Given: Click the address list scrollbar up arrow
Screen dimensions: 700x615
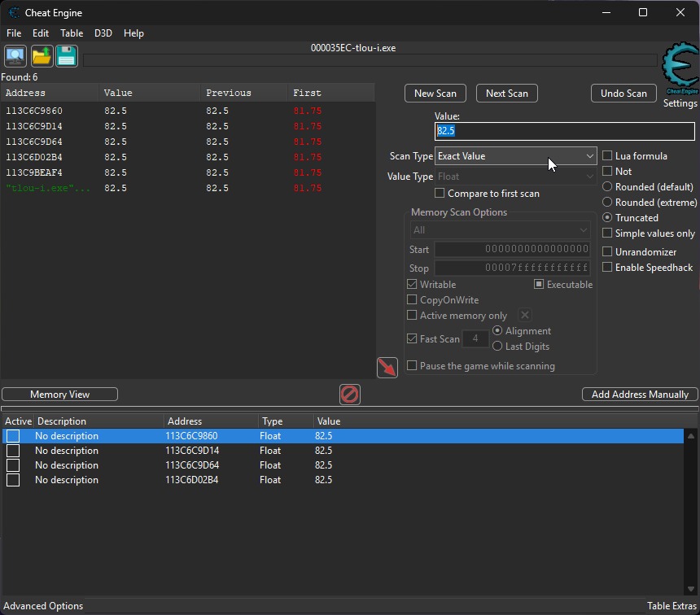Looking at the screenshot, I should point(691,435).
